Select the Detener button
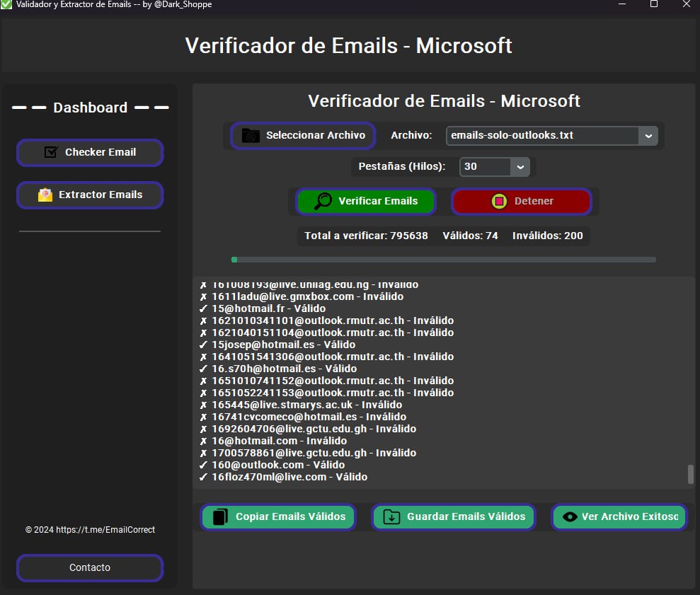This screenshot has height=595, width=700. tap(521, 201)
